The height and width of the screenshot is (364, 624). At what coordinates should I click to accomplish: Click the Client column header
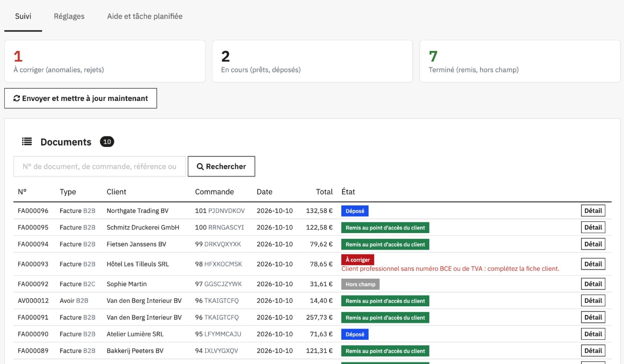116,192
